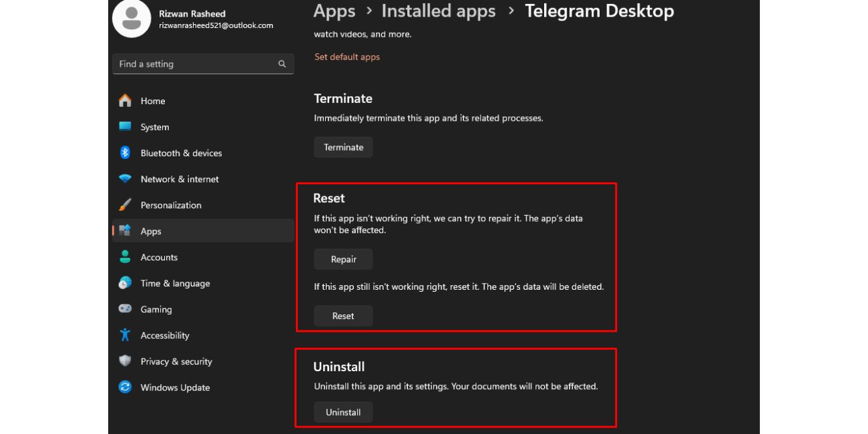Click the Apps icon in sidebar
The width and height of the screenshot is (868, 434).
[x=125, y=230]
